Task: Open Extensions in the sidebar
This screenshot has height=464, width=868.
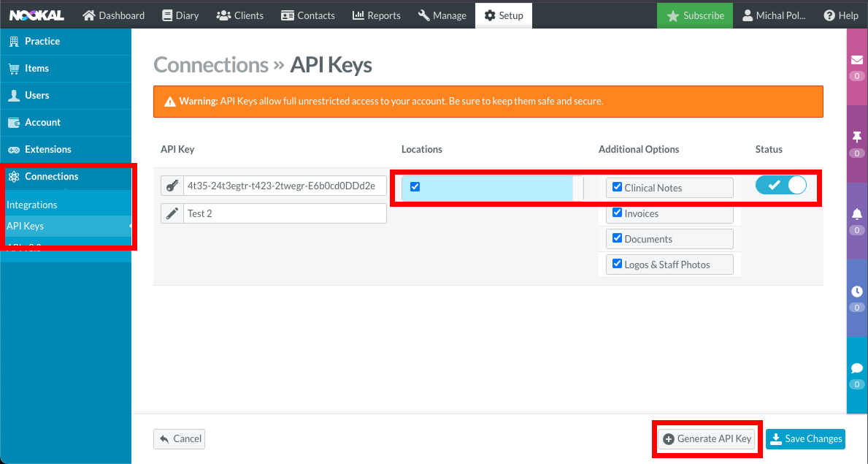Action: coord(66,150)
